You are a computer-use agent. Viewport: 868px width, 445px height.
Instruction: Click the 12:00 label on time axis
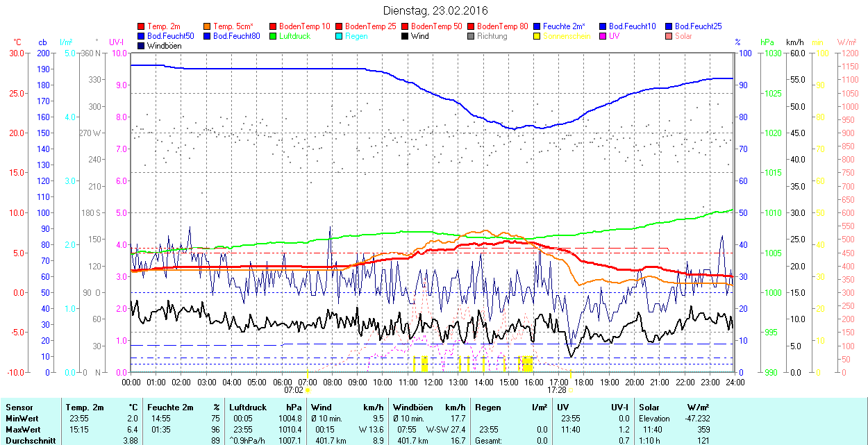click(x=433, y=382)
